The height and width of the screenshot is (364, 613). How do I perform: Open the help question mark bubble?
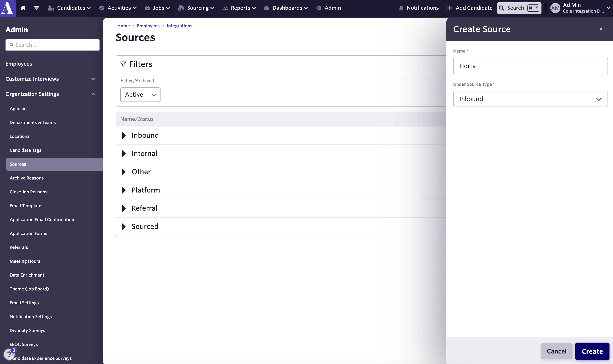9,354
